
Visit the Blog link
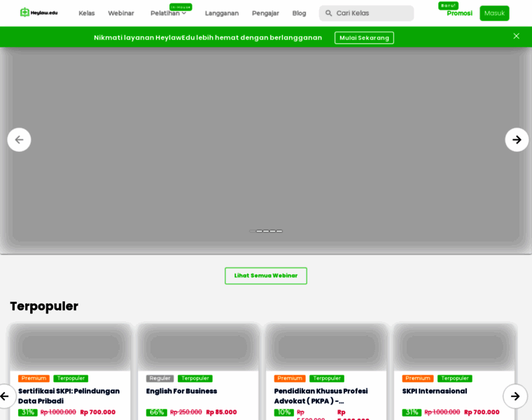[299, 13]
